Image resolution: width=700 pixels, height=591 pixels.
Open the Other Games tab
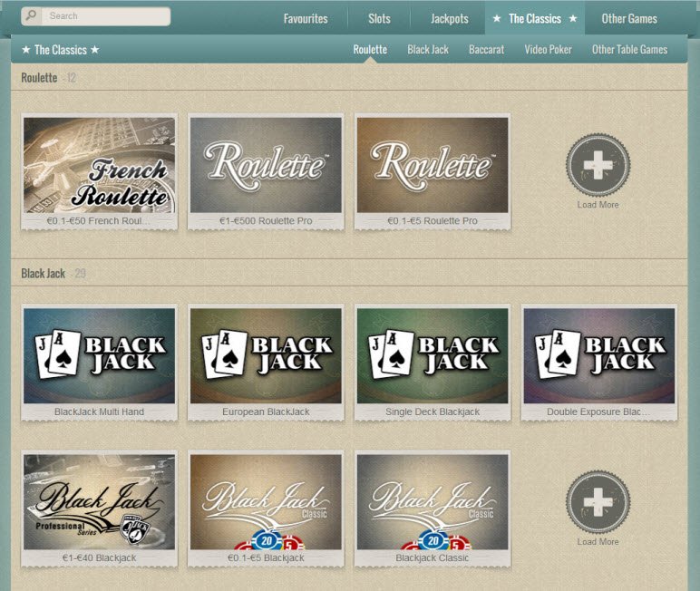629,19
